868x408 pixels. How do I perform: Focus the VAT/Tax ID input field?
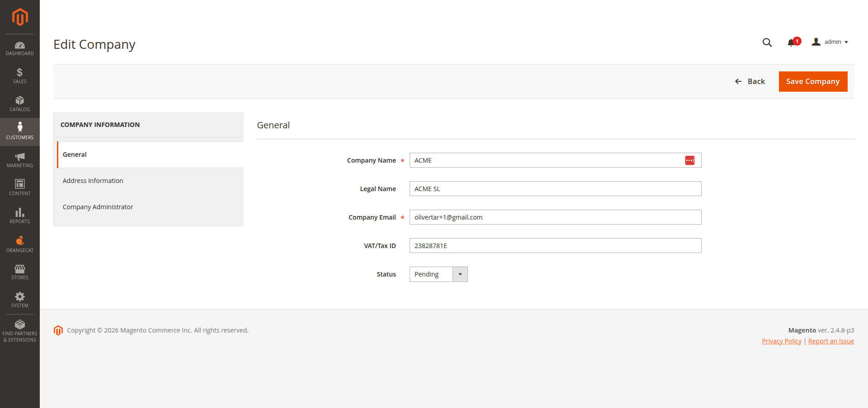point(555,246)
